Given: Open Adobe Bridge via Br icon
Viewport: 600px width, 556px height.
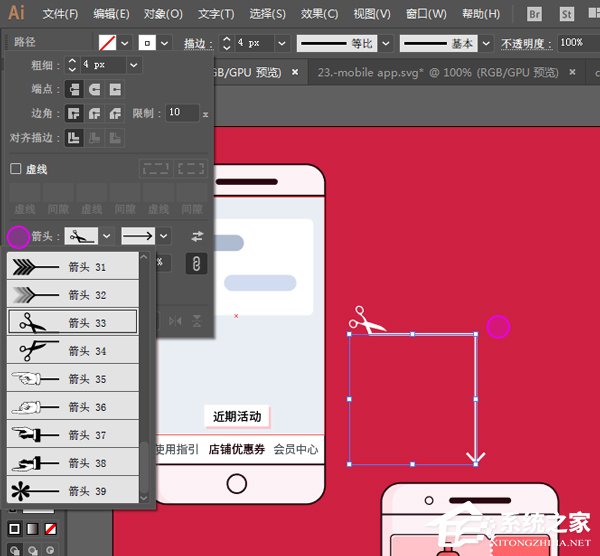Looking at the screenshot, I should (x=535, y=14).
